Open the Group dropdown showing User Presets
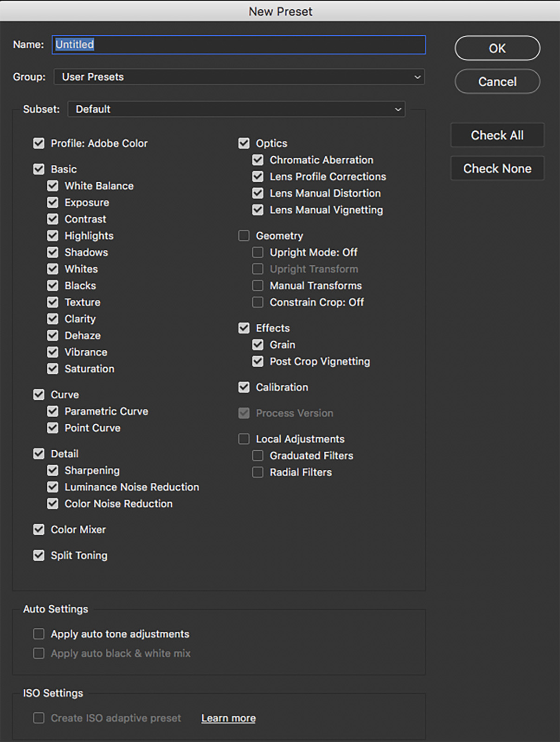This screenshot has width=560, height=742. click(239, 77)
